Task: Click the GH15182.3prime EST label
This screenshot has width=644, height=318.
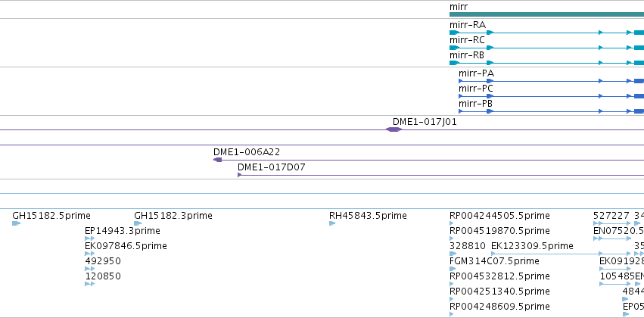Action: coord(173,216)
